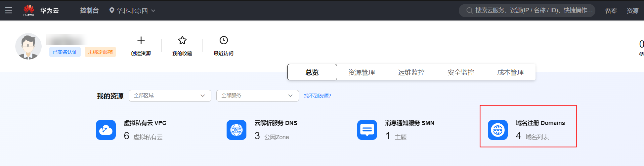
Task: Open the hamburger navigation menu
Action: (9, 10)
